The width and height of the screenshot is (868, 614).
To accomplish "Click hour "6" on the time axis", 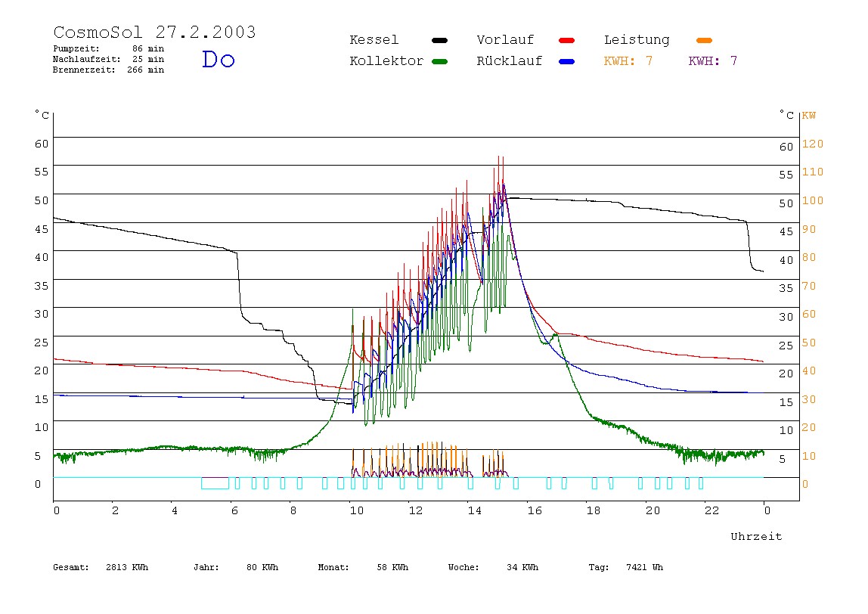I will point(234,510).
